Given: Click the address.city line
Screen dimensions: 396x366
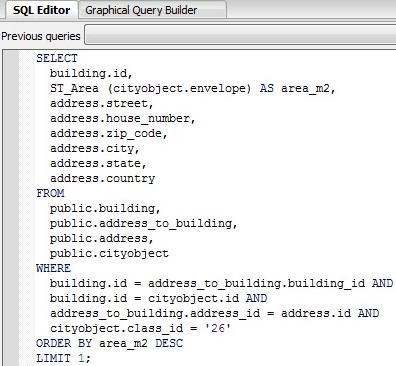Looking at the screenshot, I should click(x=95, y=148).
